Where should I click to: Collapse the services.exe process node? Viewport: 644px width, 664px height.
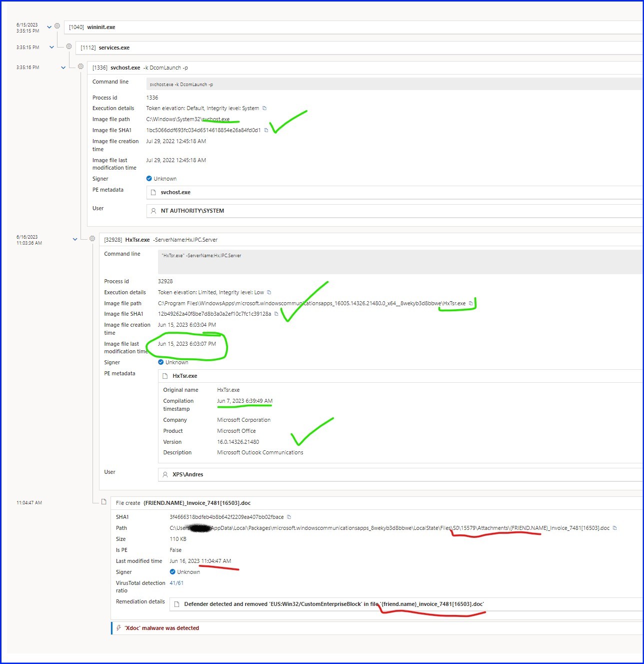coord(51,47)
